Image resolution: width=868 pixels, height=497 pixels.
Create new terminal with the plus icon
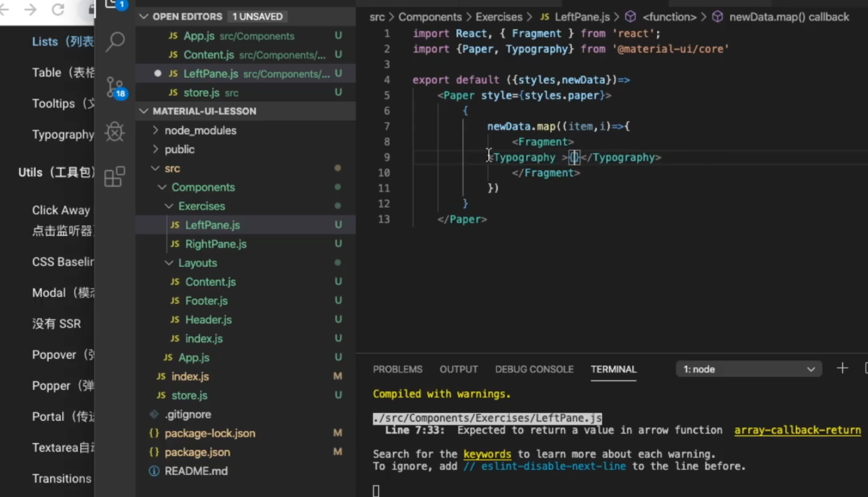[842, 368]
